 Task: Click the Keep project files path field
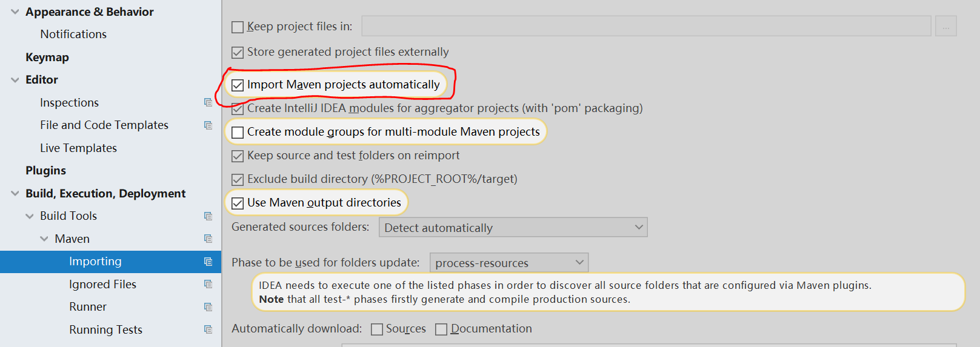646,26
